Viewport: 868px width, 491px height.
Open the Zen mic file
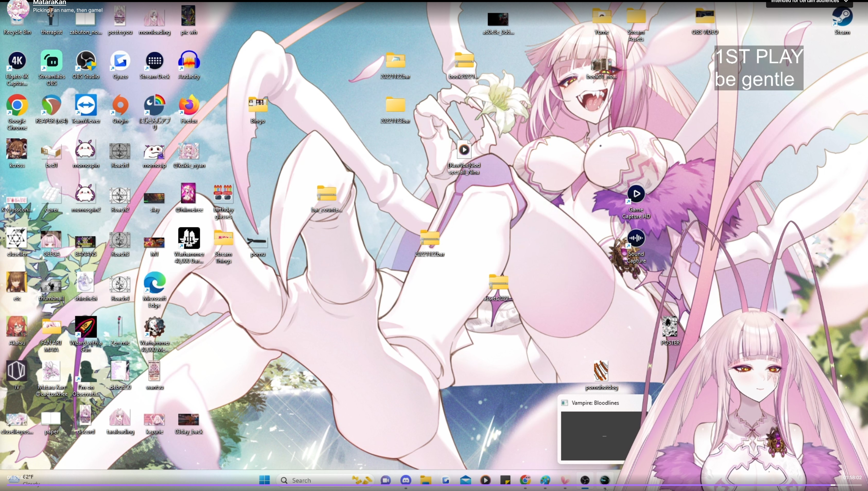coord(120,331)
